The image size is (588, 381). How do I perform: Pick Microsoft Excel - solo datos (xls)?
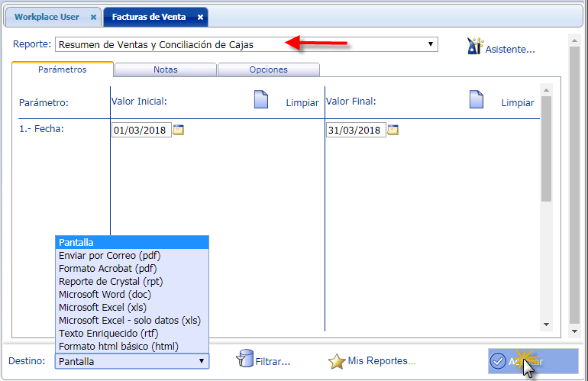[x=132, y=321]
